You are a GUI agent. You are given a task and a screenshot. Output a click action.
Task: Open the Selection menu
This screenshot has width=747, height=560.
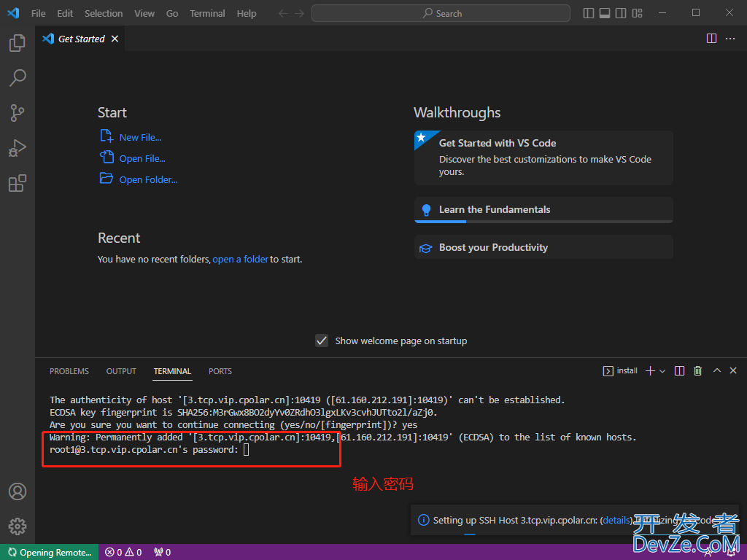tap(104, 13)
